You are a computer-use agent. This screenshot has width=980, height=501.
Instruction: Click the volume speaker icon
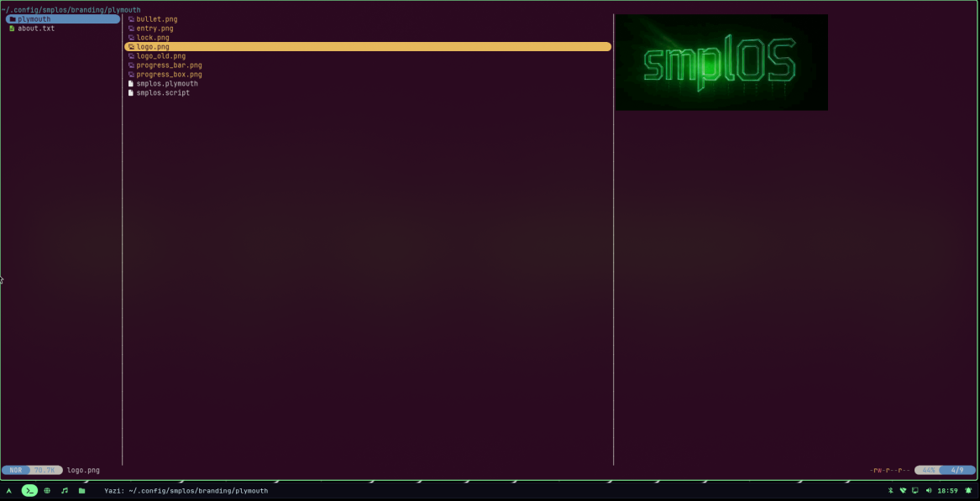[928, 490]
